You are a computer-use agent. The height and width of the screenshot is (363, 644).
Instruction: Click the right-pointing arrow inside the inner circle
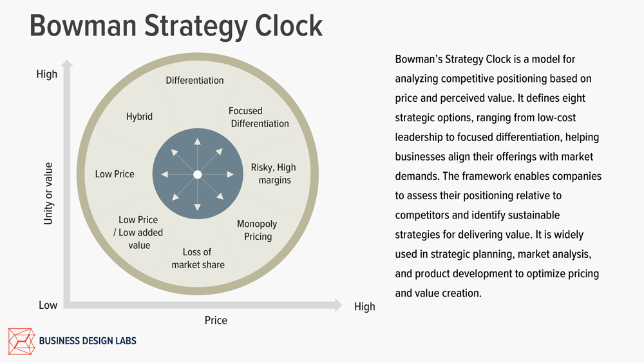coord(231,175)
